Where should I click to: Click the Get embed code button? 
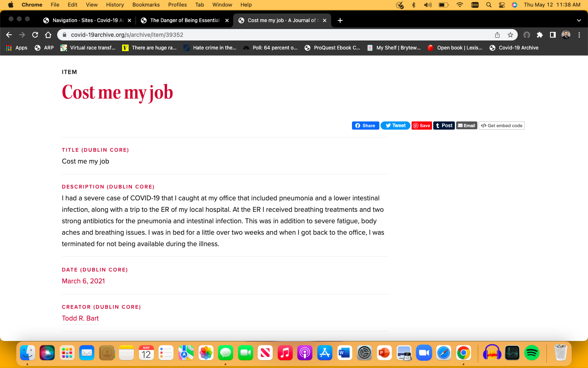[x=502, y=126]
